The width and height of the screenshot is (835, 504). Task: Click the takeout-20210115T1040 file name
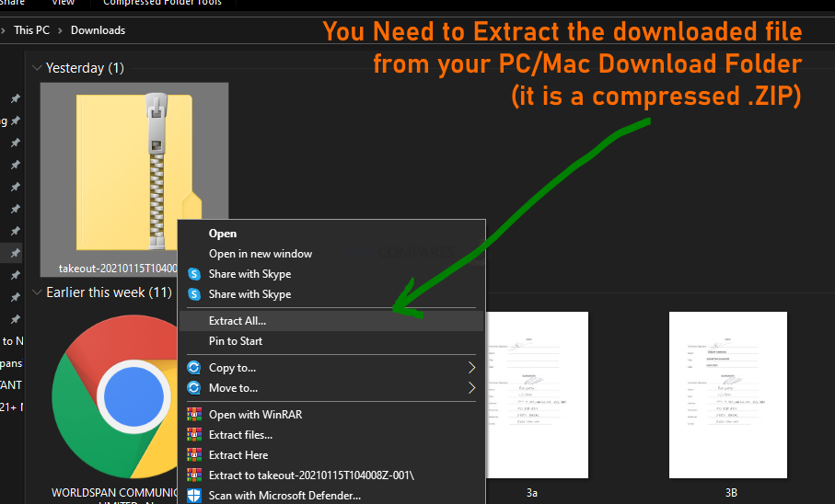(x=118, y=269)
